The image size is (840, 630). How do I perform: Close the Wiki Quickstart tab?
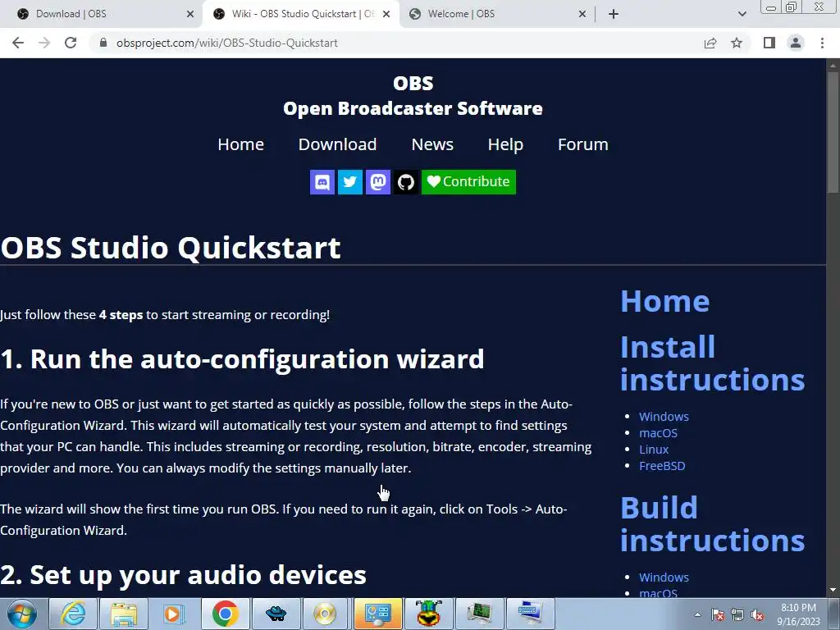coord(386,14)
